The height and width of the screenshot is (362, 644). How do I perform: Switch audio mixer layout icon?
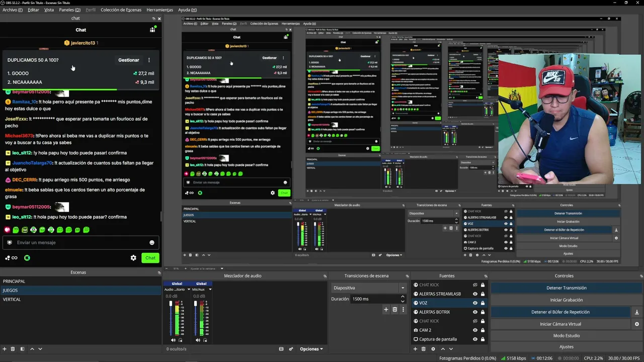281,349
